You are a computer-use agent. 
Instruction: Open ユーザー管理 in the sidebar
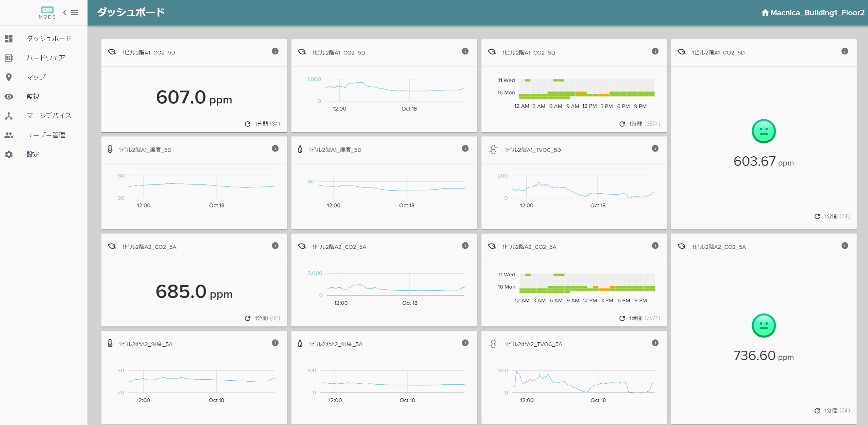point(43,135)
